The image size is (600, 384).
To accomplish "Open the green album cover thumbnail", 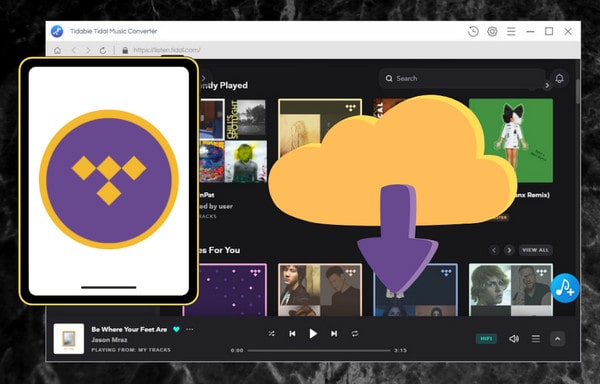I will click(x=511, y=140).
